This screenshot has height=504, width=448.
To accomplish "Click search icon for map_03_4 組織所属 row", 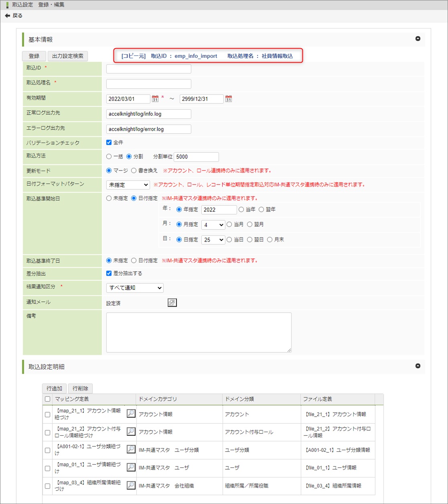I will [x=131, y=485].
